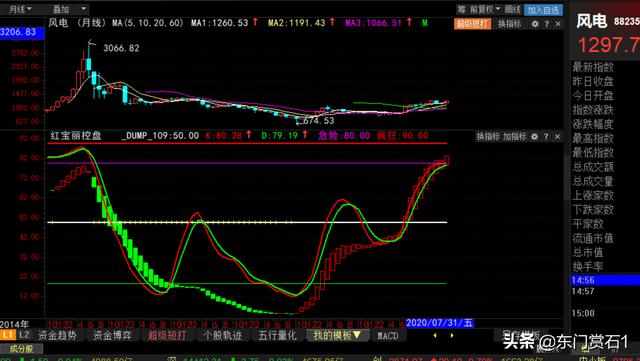The width and height of the screenshot is (640, 361).
Task: Toggle L1 data level
Action: click(x=7, y=335)
